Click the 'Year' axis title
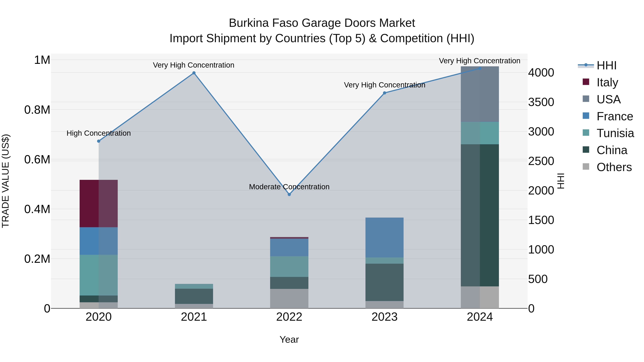The height and width of the screenshot is (362, 644). (289, 340)
